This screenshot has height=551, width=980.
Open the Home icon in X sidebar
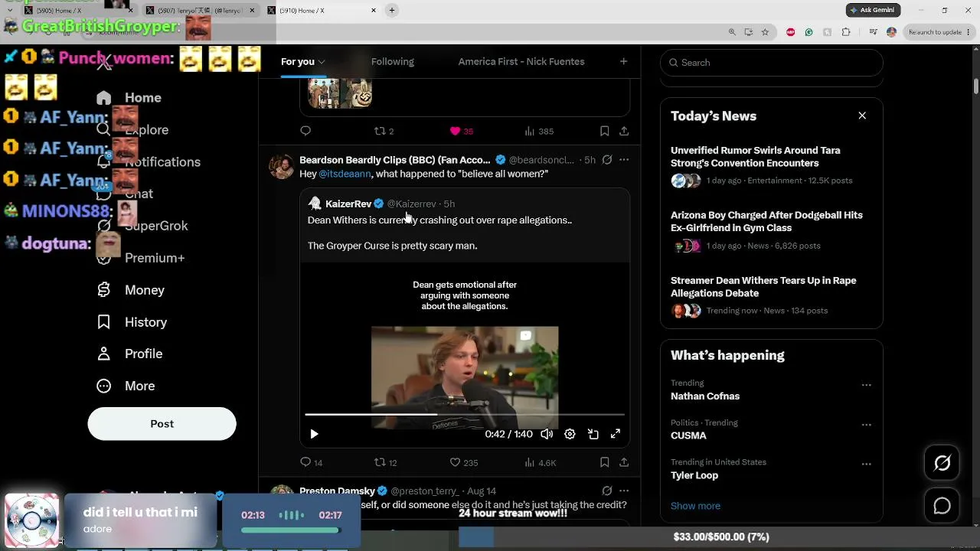point(104,98)
